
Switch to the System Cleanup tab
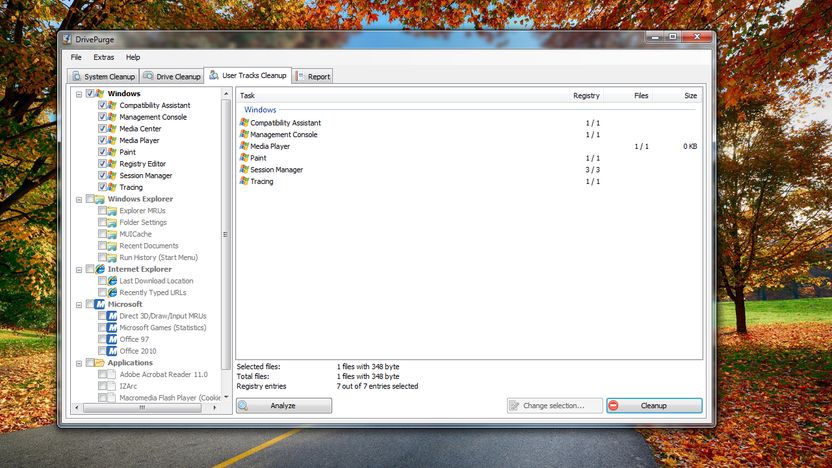click(103, 76)
